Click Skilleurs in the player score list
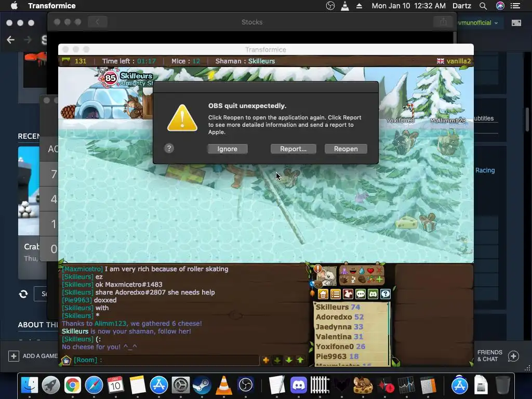The height and width of the screenshot is (399, 532). (x=332, y=307)
